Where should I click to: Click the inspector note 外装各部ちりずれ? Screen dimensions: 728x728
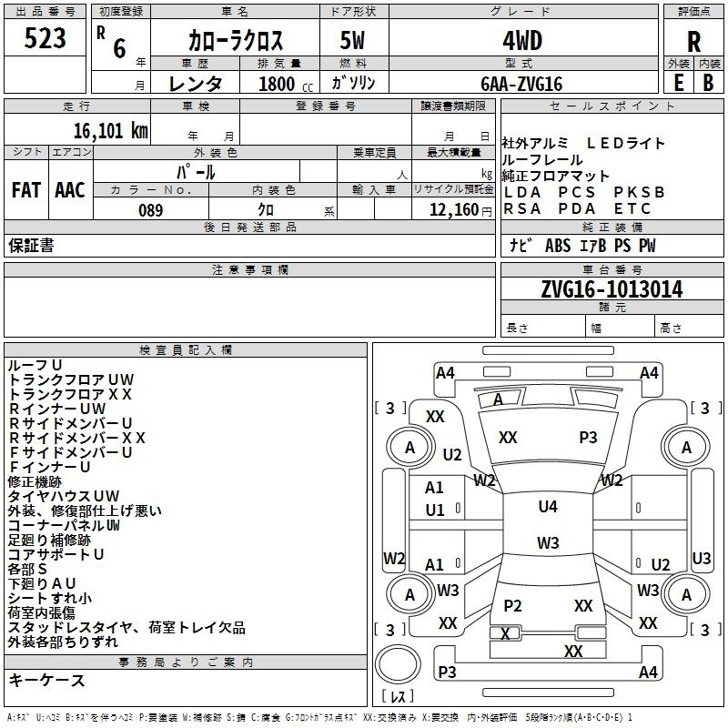[63, 642]
